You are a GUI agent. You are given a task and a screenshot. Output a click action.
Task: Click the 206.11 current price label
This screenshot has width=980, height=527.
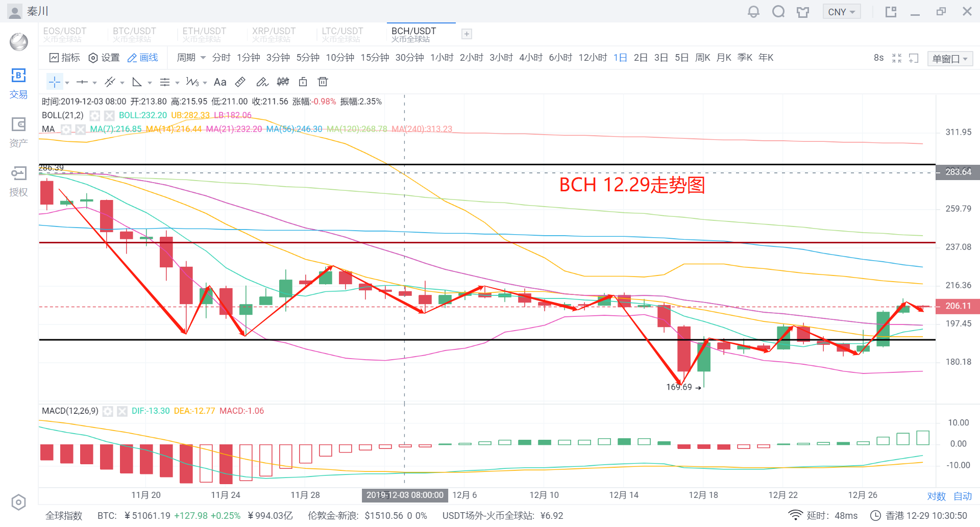[958, 306]
